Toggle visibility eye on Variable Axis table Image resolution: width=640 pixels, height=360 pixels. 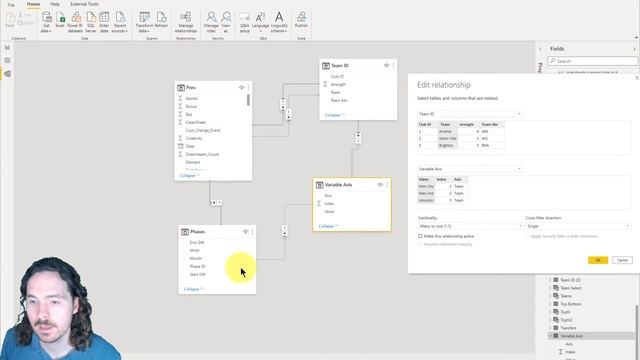pyautogui.click(x=380, y=185)
